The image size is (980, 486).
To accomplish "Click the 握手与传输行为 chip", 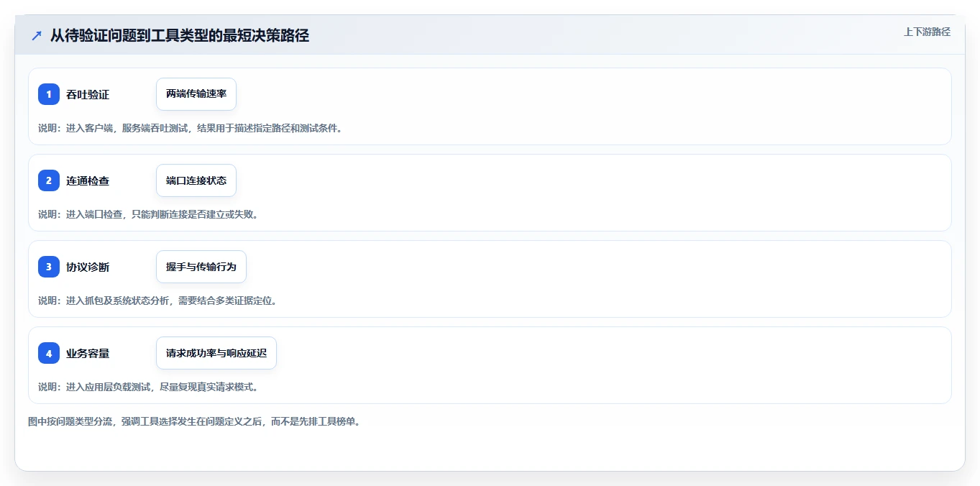I will [201, 267].
